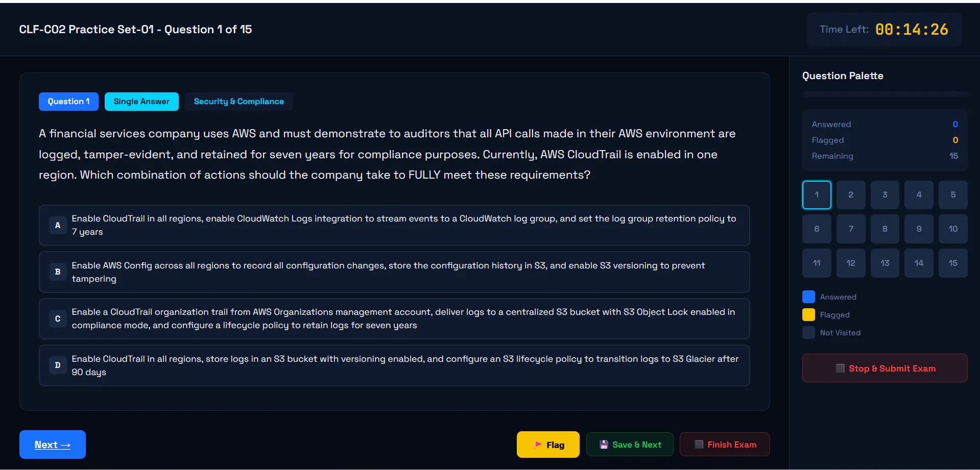
Task: Click the countdown timer 00:14:26
Action: [912, 30]
